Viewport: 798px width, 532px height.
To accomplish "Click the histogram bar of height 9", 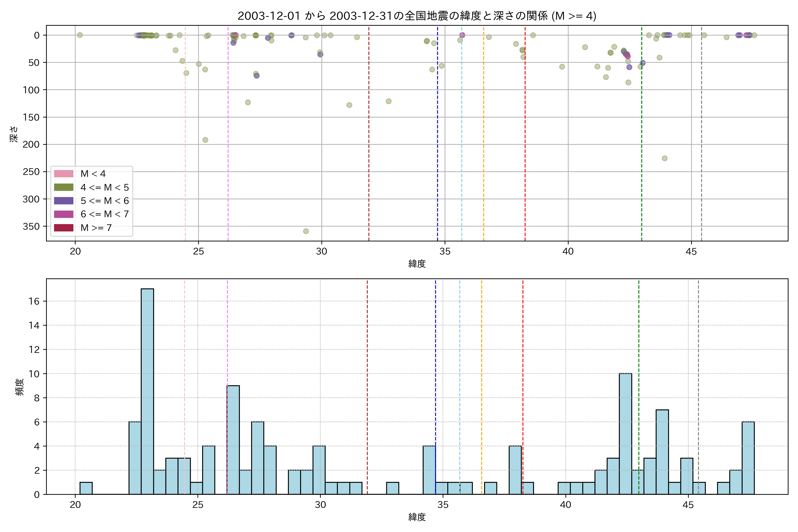I will click(233, 440).
